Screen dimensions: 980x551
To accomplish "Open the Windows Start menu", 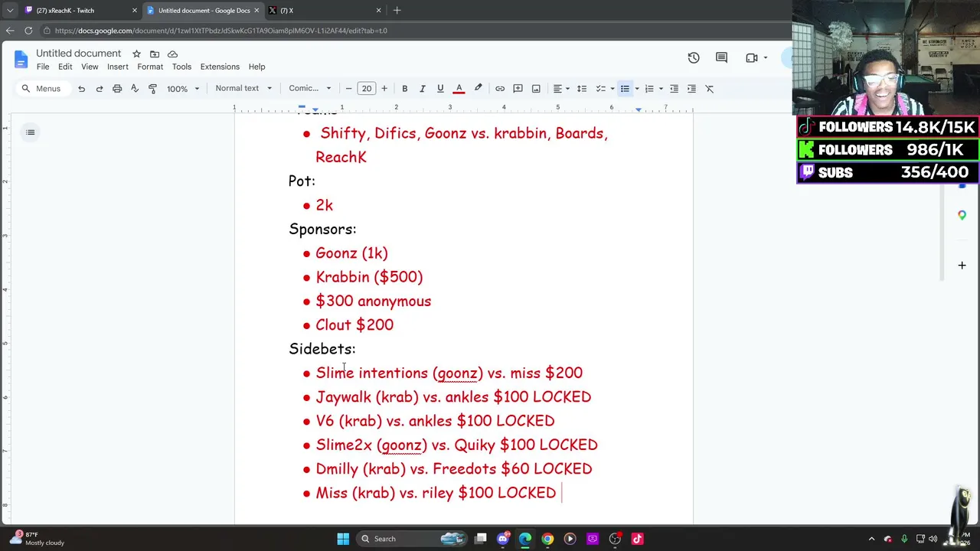I will click(x=343, y=539).
